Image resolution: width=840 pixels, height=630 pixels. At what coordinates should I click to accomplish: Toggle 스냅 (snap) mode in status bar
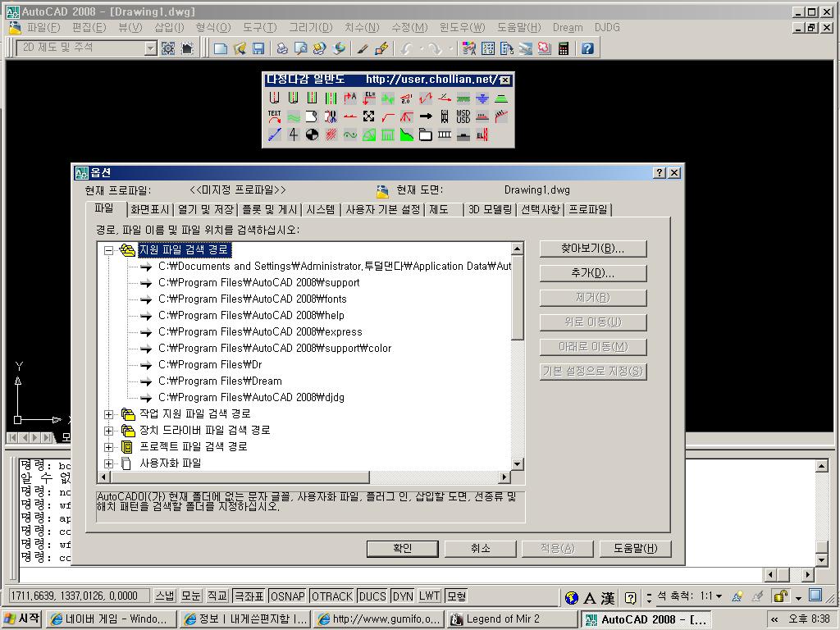pyautogui.click(x=164, y=596)
